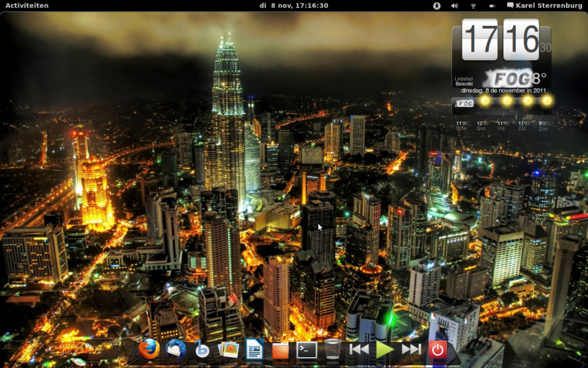Click the blue 'b' application icon in dock
Screen dimensions: 588x368
coord(202,350)
